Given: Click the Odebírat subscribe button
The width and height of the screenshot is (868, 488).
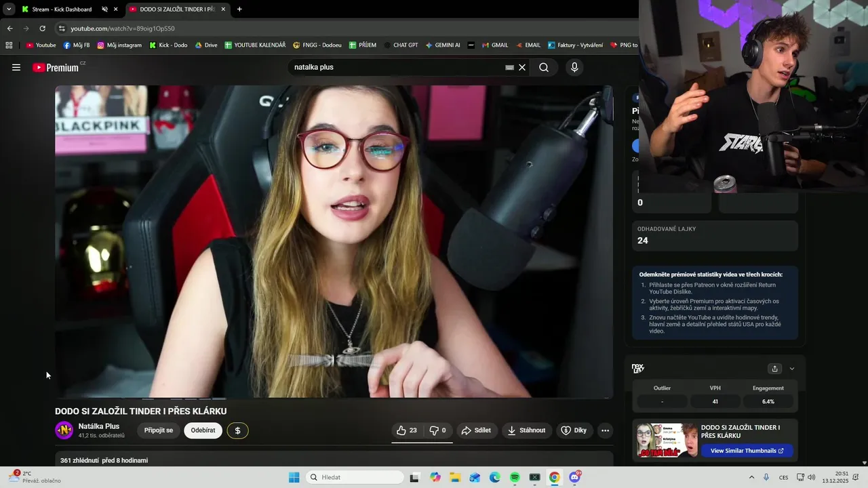Looking at the screenshot, I should (x=203, y=430).
